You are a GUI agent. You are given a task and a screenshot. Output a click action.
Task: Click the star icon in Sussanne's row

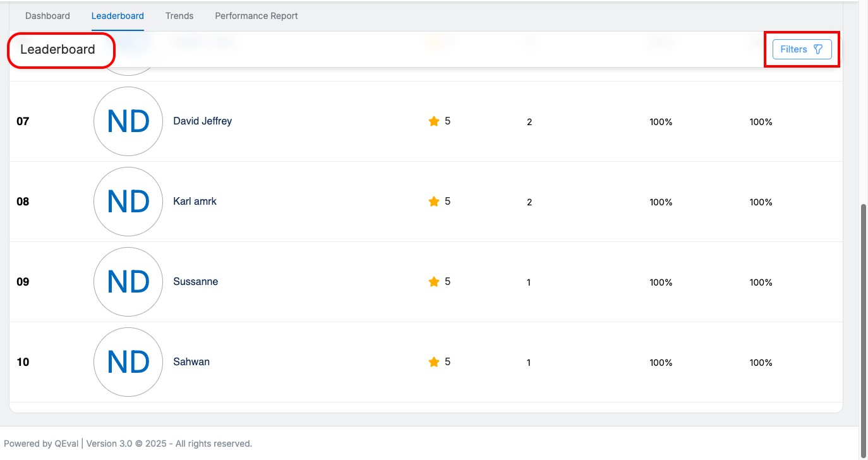pyautogui.click(x=434, y=282)
